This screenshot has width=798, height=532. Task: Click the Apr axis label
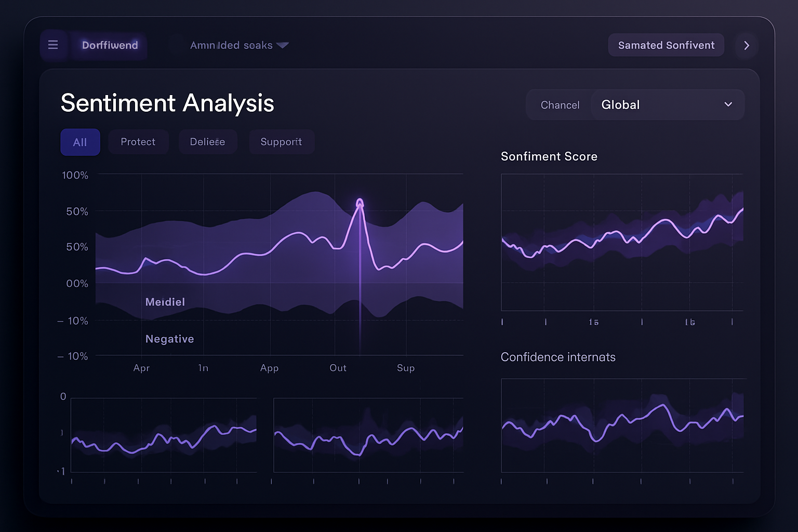(141, 368)
